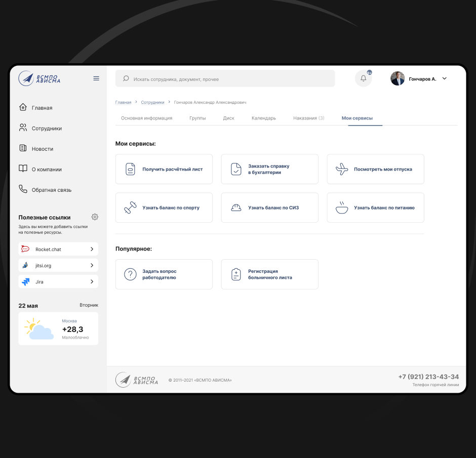Open the Rocket.chat link arrow
The width and height of the screenshot is (476, 458).
[x=92, y=249]
